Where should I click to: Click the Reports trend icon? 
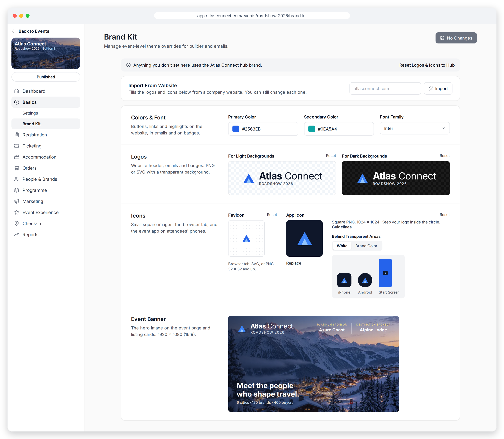[17, 234]
